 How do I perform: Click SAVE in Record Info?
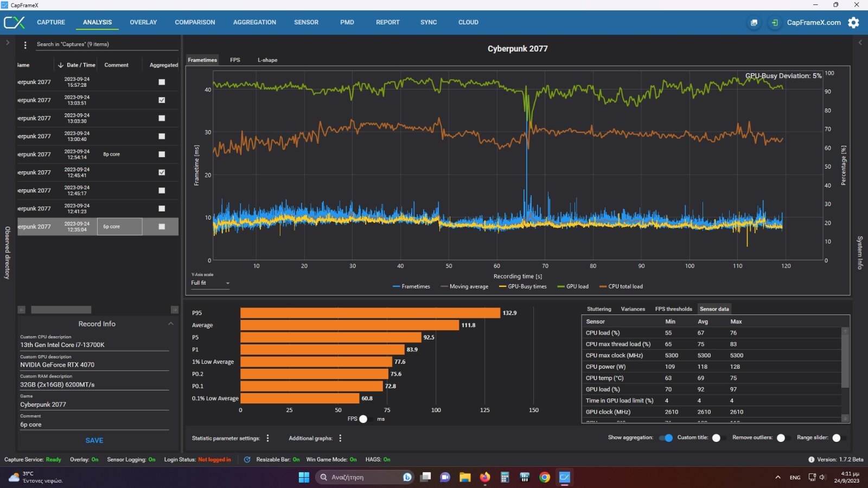click(94, 441)
